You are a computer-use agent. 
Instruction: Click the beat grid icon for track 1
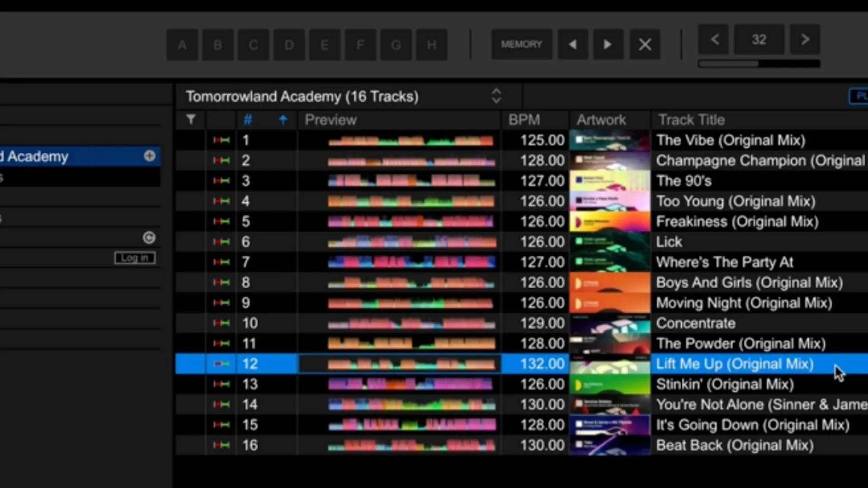tap(222, 140)
